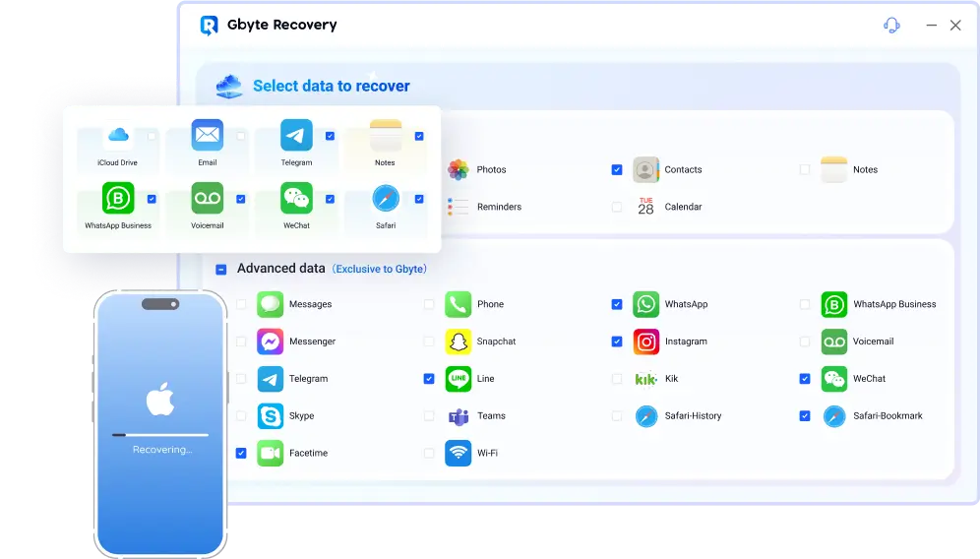Check the Email checkbox in popup card
The width and height of the screenshot is (980, 559).
pos(241,136)
